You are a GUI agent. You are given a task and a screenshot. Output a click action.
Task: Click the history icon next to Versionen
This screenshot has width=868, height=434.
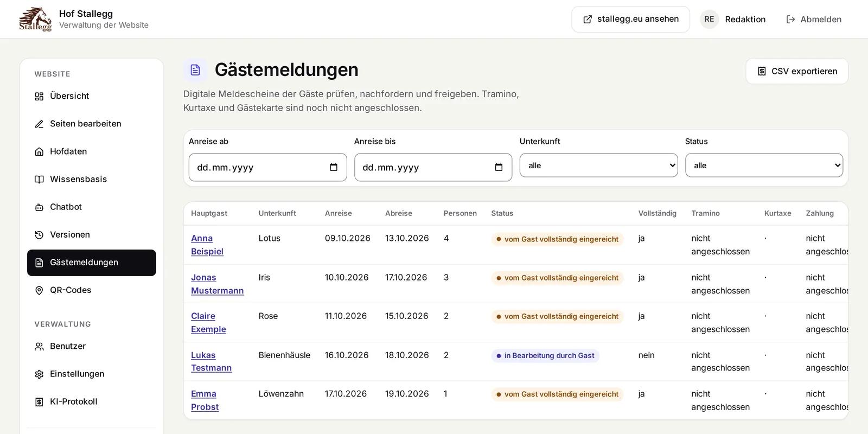[x=39, y=235]
